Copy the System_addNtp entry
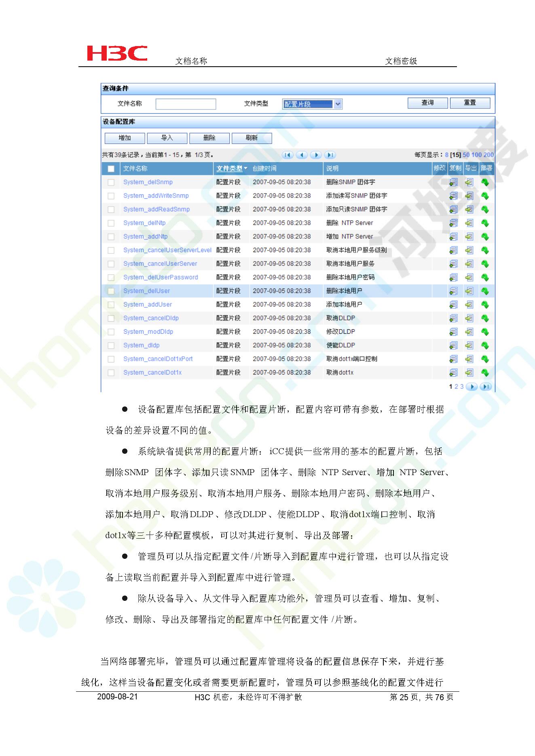The image size is (535, 756). 453,237
